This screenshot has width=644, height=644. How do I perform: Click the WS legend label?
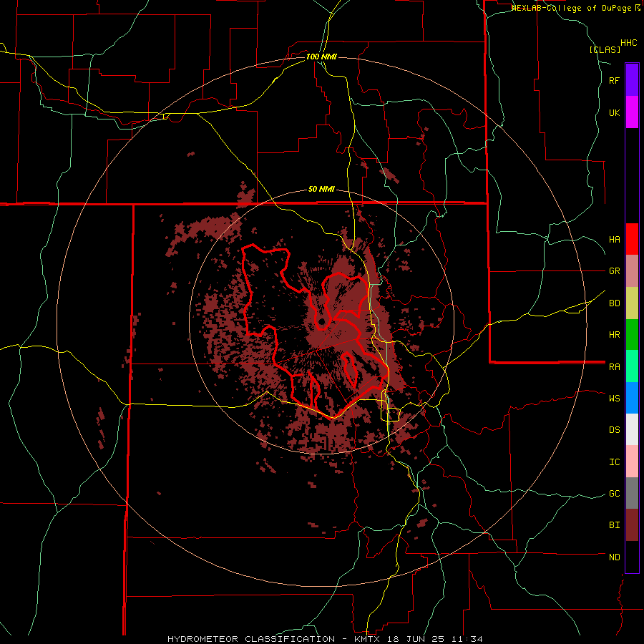coord(615,398)
